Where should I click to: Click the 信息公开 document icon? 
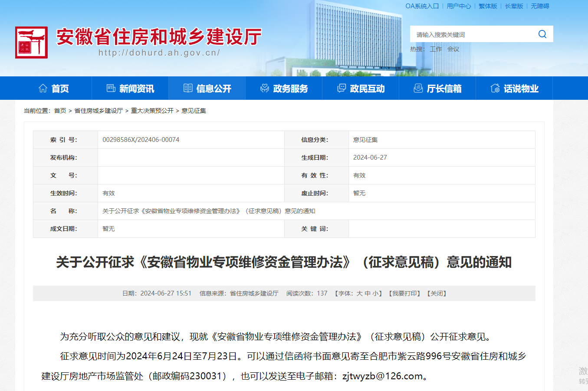click(x=188, y=88)
